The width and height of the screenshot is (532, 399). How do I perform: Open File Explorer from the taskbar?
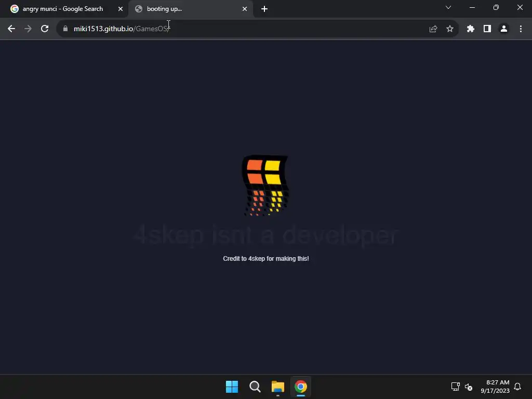[x=278, y=387]
